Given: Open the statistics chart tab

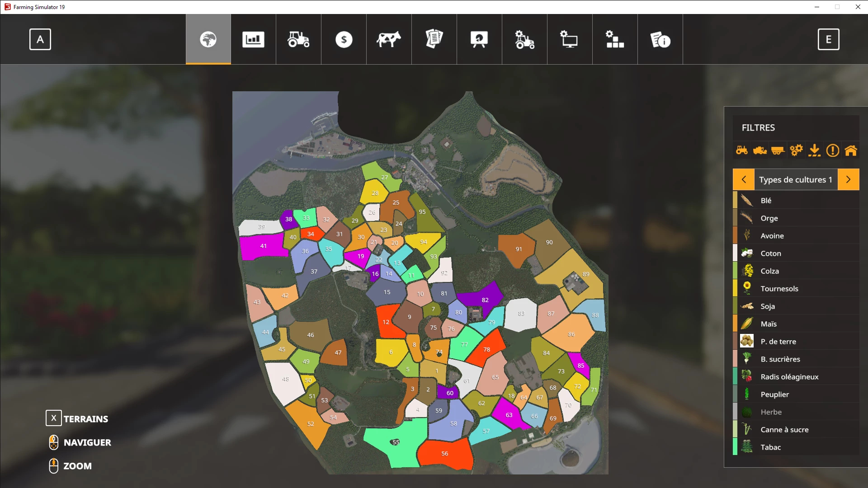Looking at the screenshot, I should (x=253, y=39).
